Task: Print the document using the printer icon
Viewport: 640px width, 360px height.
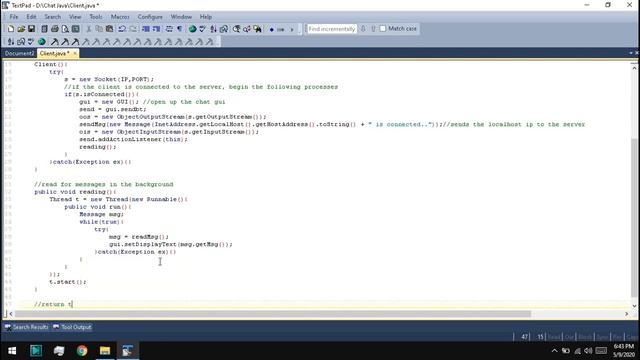Action: [55, 29]
